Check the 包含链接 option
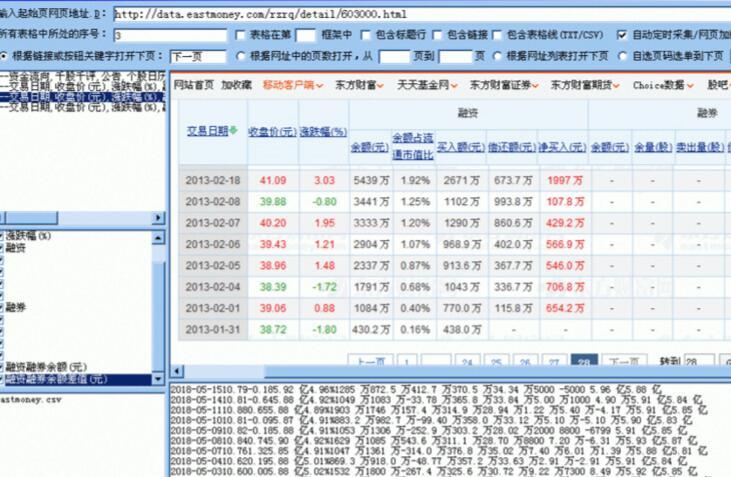Image resolution: width=731 pixels, height=477 pixels. pyautogui.click(x=427, y=34)
